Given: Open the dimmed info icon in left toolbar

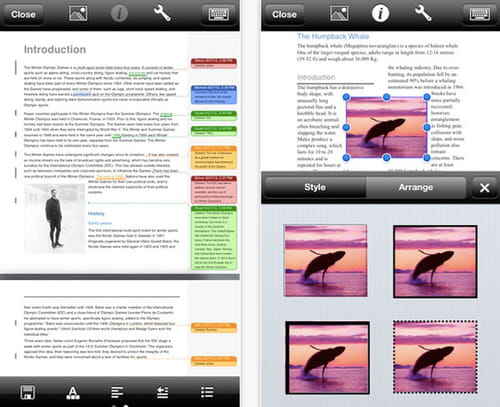Looking at the screenshot, I should pos(119,14).
